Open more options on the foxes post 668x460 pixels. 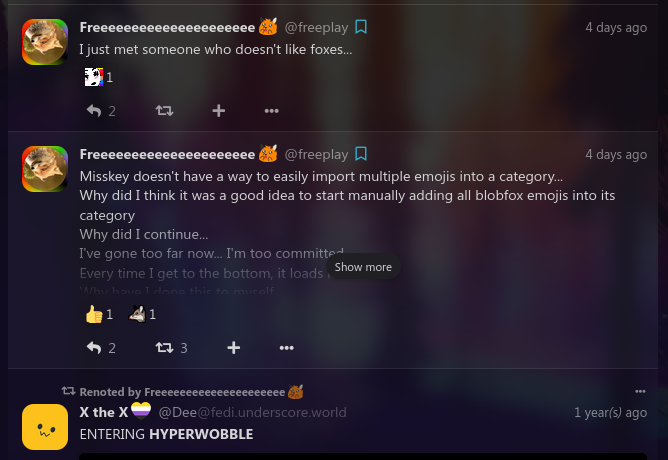(271, 111)
